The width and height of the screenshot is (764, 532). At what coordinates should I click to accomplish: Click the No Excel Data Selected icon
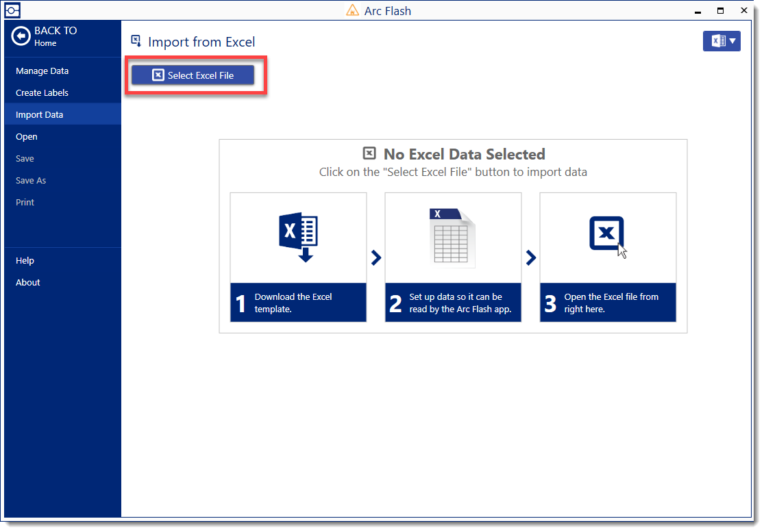click(x=369, y=154)
